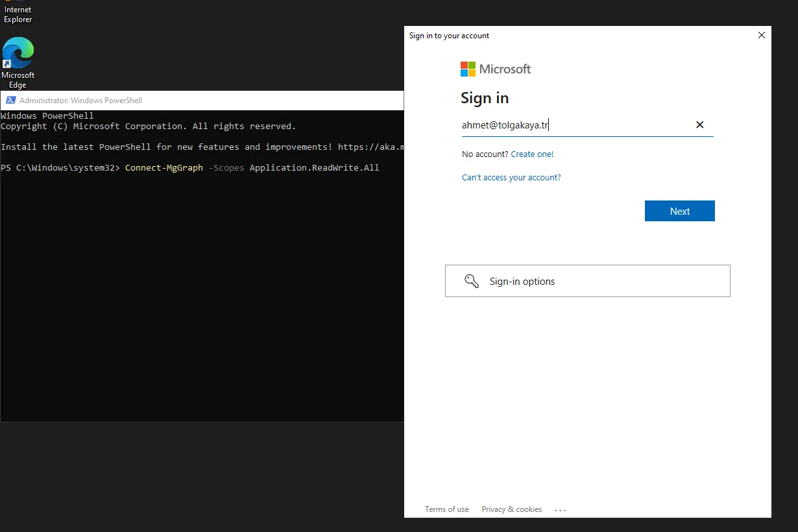Open Internet Explorer desktop icon
Screen dimensions: 798x532
coord(18,12)
